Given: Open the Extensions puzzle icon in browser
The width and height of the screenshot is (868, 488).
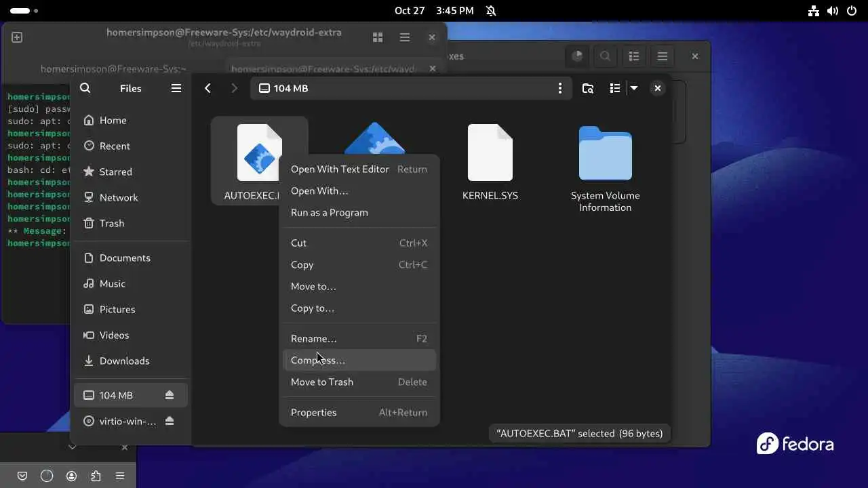Looking at the screenshot, I should pos(96,476).
